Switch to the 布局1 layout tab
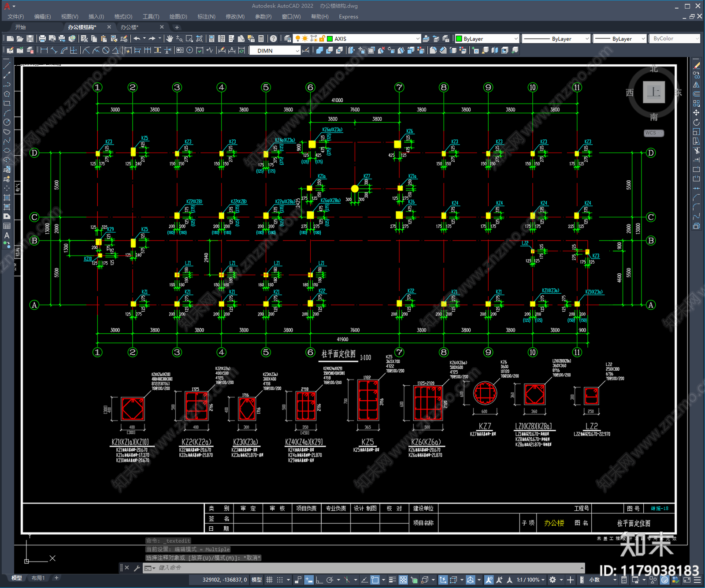This screenshot has height=588, width=705. coord(38,578)
